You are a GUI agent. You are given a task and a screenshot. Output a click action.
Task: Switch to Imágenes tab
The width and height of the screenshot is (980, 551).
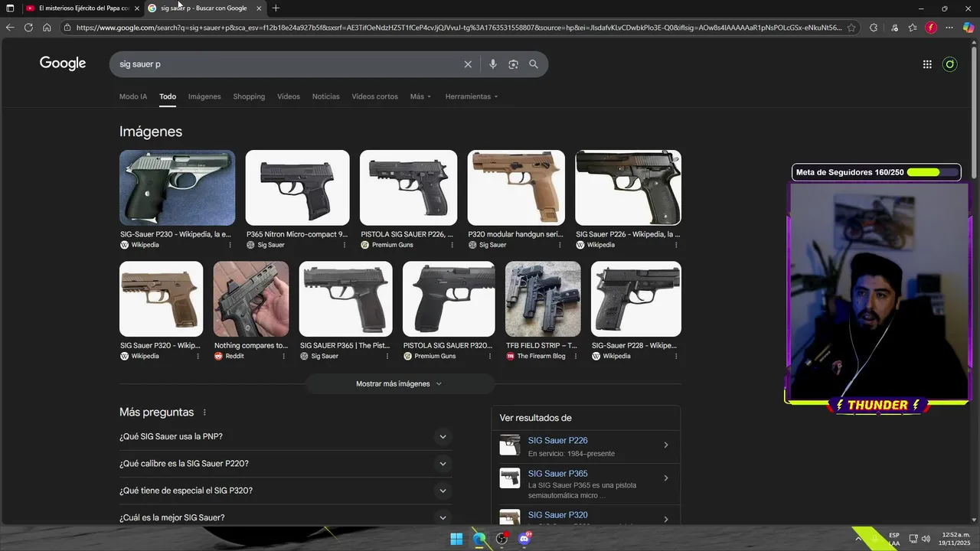204,96
